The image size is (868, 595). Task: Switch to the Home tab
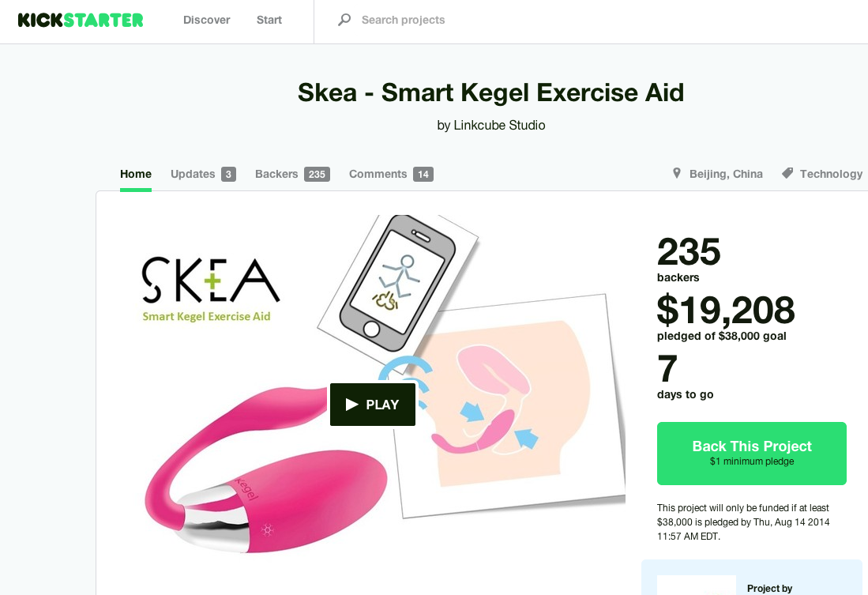click(136, 174)
